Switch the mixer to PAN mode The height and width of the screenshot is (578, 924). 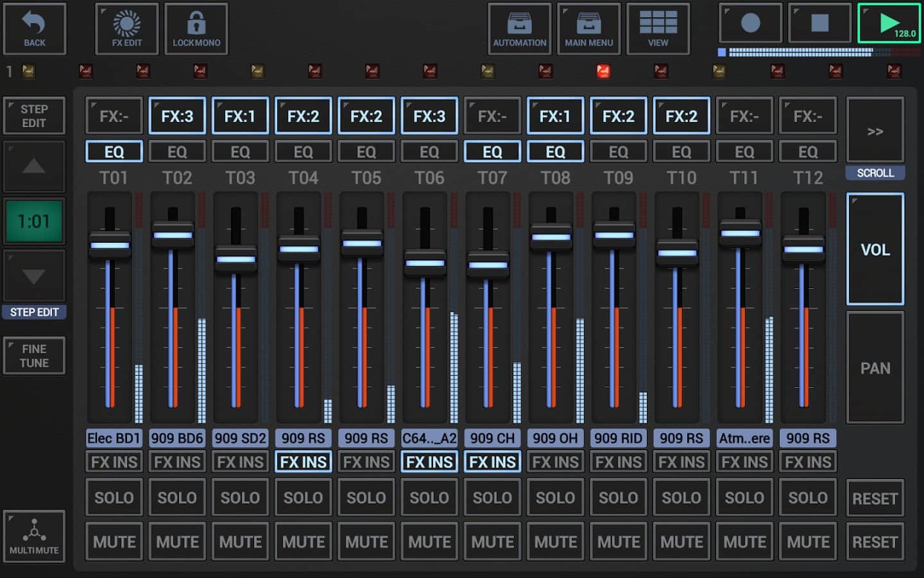coord(875,368)
